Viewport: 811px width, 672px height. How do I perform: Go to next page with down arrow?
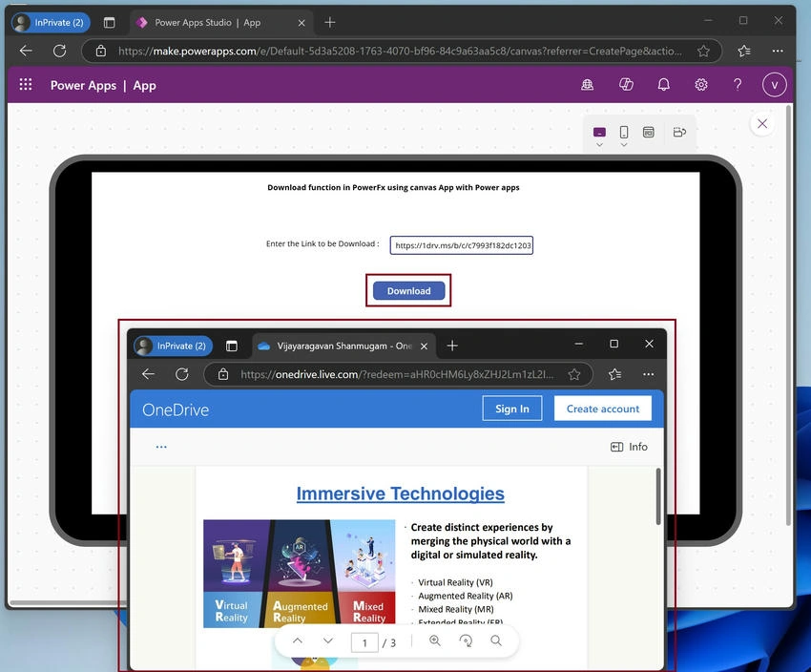coord(328,640)
